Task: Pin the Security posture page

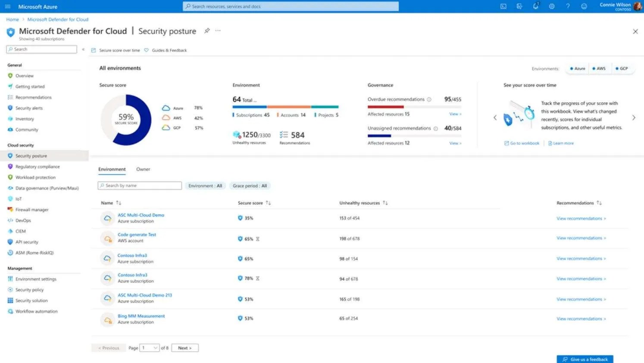Action: tap(207, 31)
